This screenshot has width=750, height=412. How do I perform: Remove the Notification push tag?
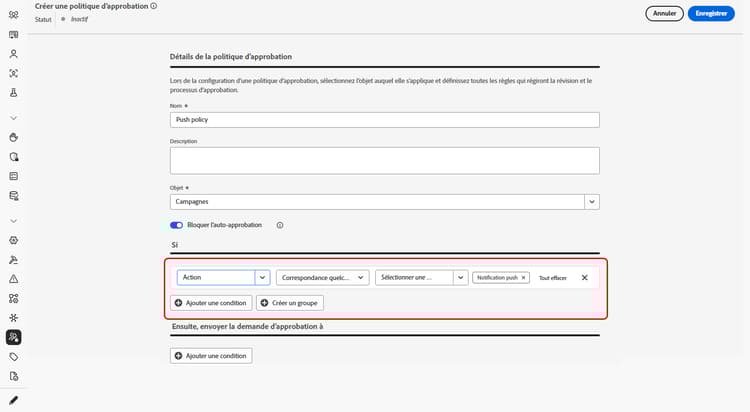pyautogui.click(x=523, y=278)
